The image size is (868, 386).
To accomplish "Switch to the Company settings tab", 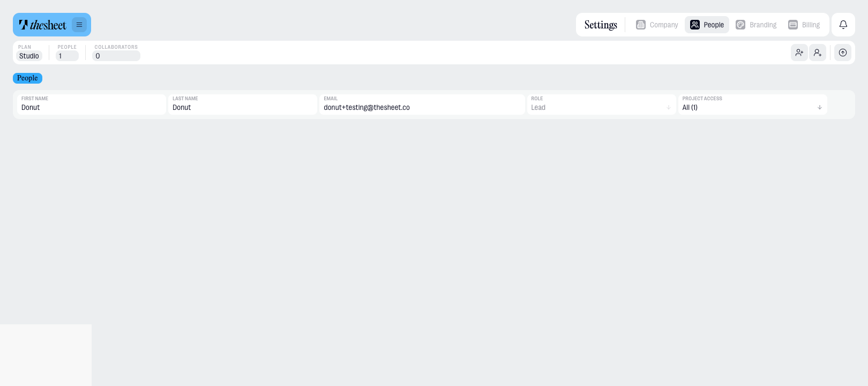I will click(657, 25).
